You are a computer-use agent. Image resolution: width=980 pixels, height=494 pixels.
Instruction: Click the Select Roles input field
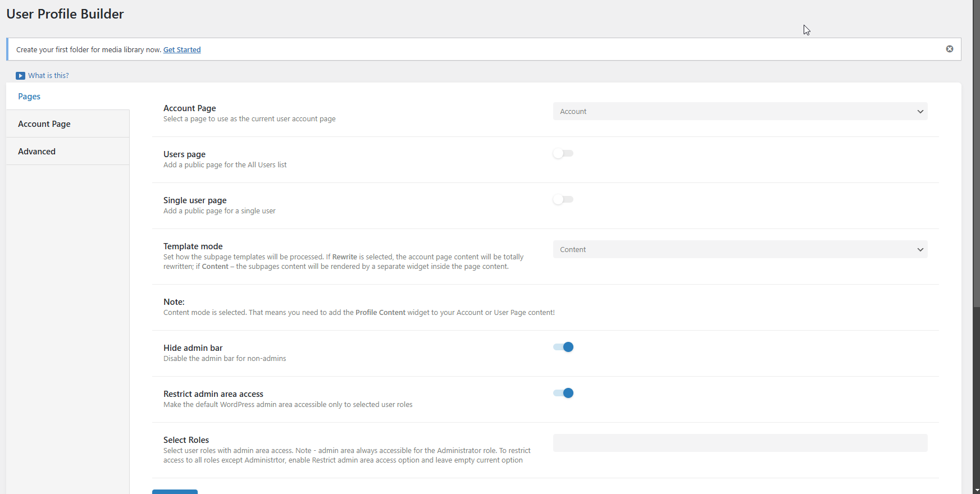tap(740, 443)
